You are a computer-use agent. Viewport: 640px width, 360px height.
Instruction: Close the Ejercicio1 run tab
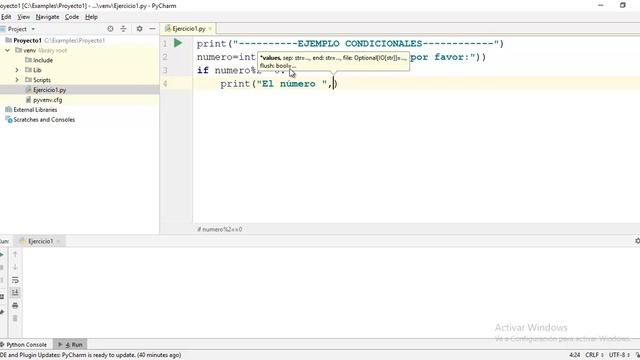[x=58, y=242]
